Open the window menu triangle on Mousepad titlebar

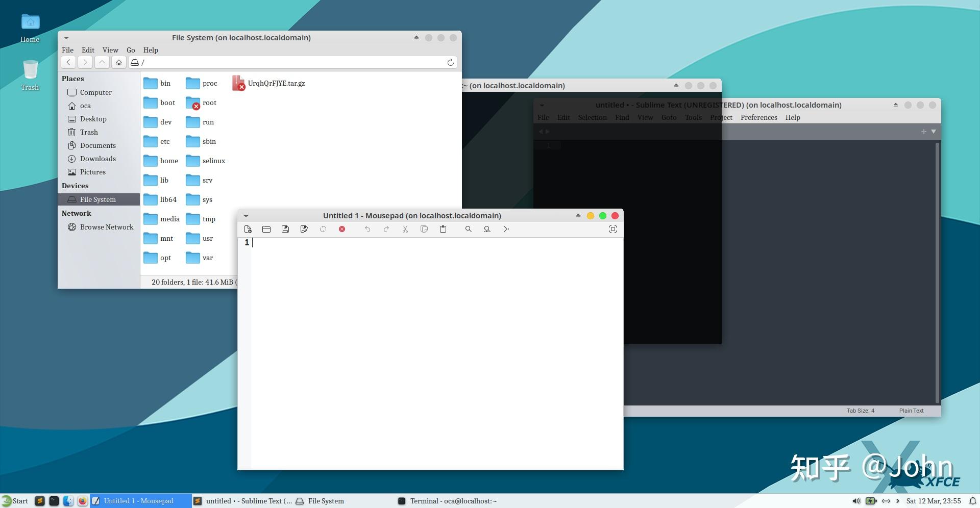[247, 215]
